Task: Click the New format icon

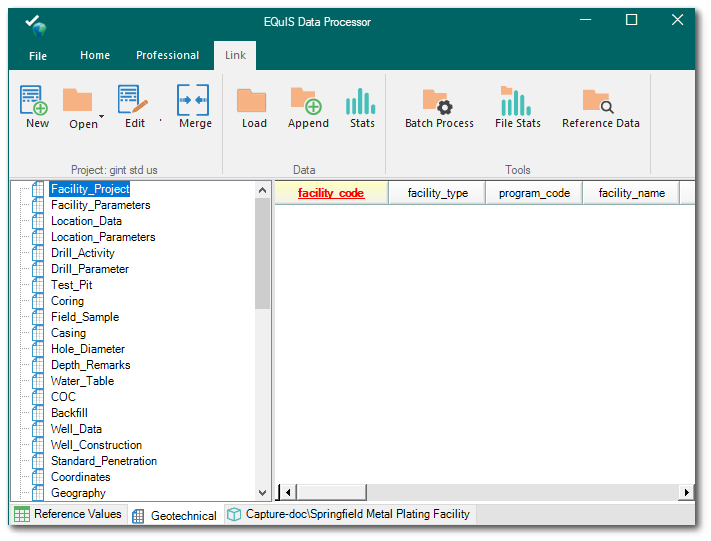Action: point(34,100)
